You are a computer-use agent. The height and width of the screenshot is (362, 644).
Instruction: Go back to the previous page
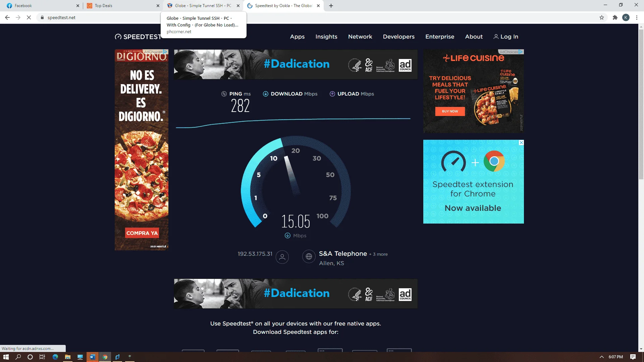click(x=7, y=17)
